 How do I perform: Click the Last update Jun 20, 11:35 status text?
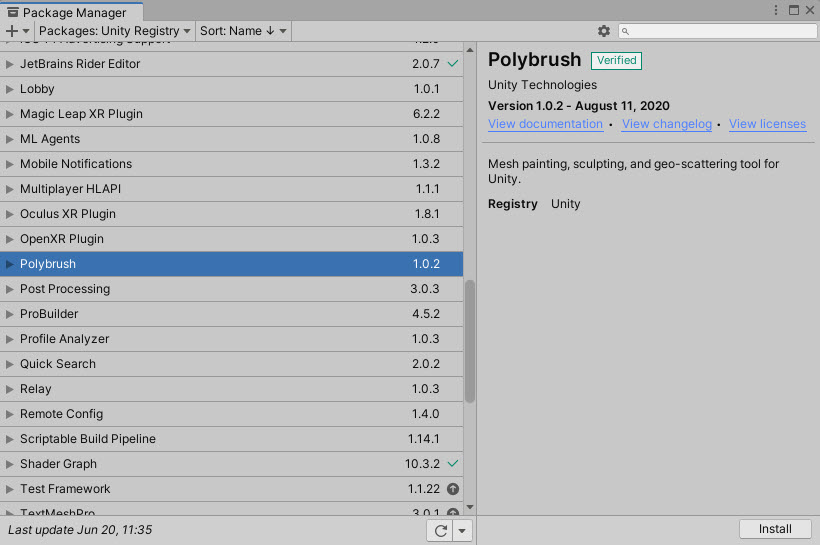pyautogui.click(x=80, y=530)
